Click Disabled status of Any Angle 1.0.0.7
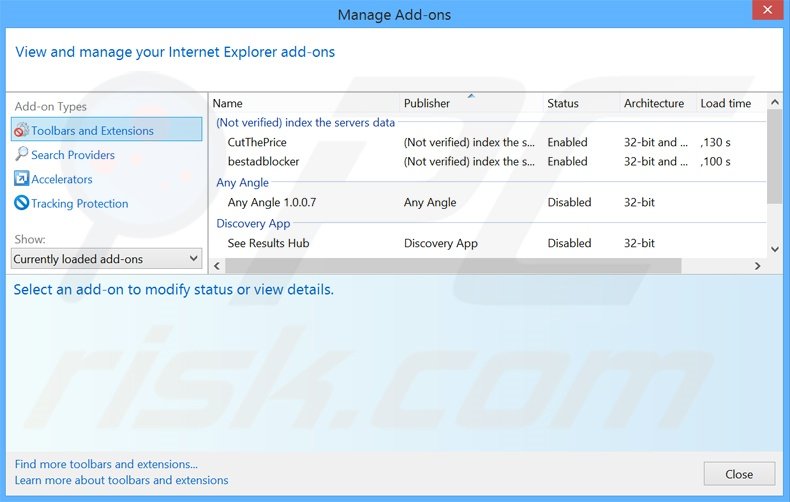790x502 pixels. coord(569,202)
